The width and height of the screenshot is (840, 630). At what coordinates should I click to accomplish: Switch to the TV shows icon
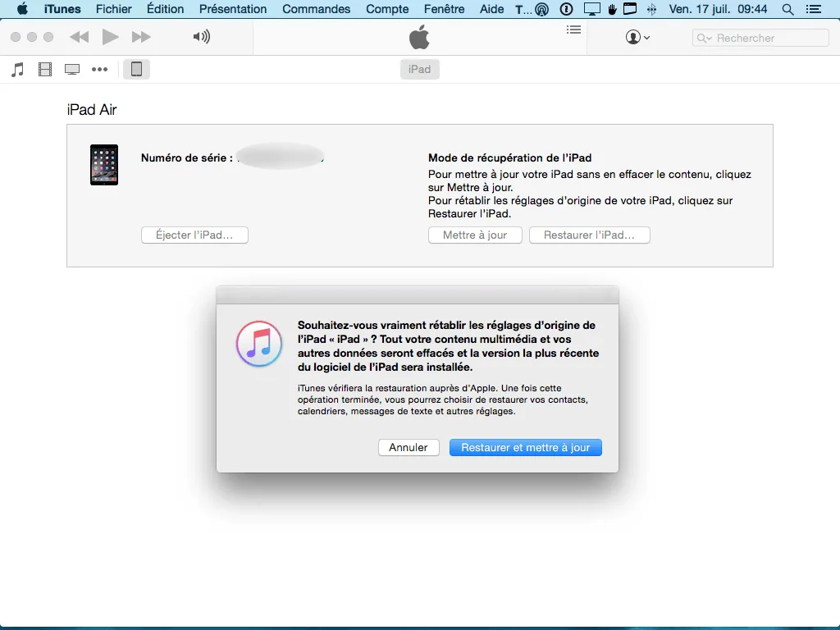coord(72,70)
